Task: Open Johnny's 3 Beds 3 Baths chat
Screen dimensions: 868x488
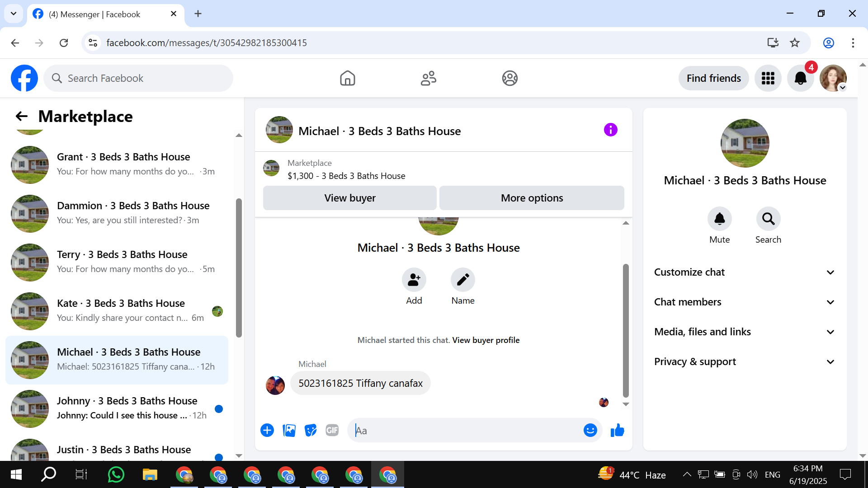Action: [x=117, y=408]
